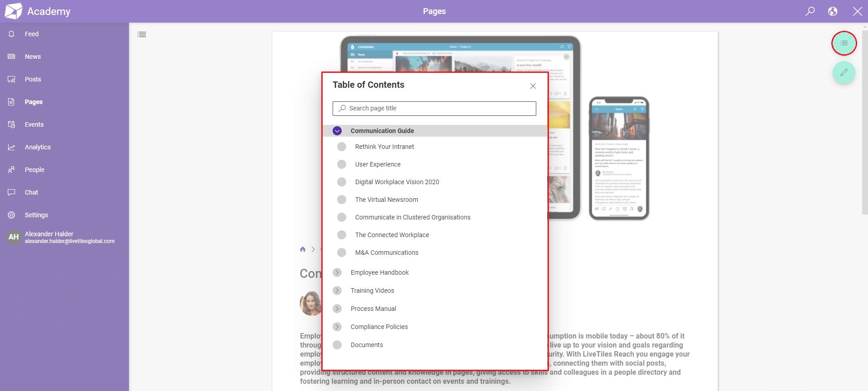Image resolution: width=868 pixels, height=391 pixels.
Task: Click the Search page title field
Action: tap(434, 108)
